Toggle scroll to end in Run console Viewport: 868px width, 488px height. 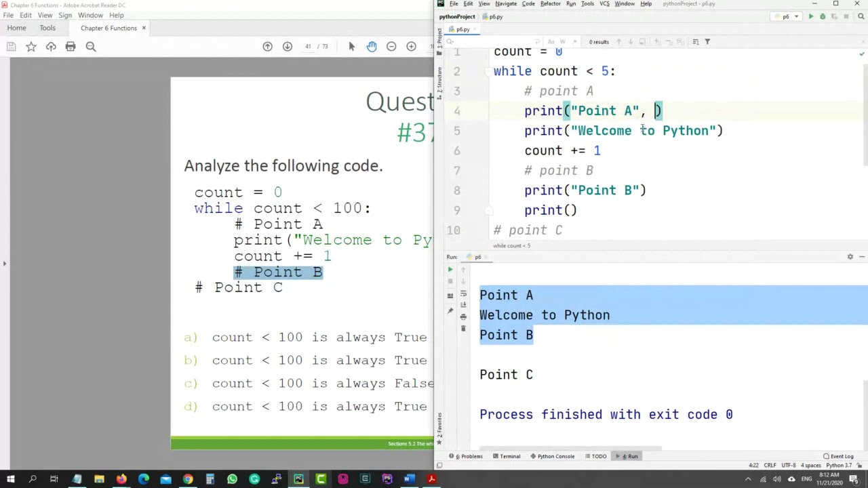463,305
